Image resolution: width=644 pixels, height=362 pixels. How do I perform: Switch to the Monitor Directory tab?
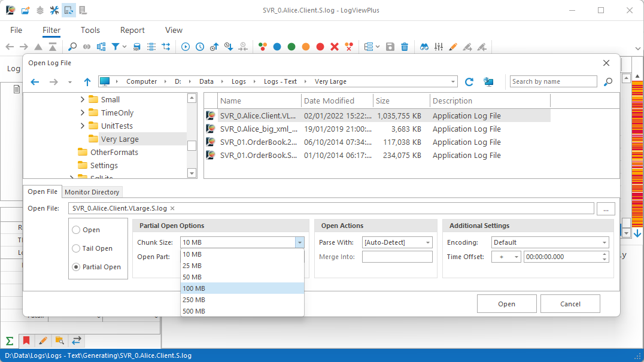coord(92,191)
